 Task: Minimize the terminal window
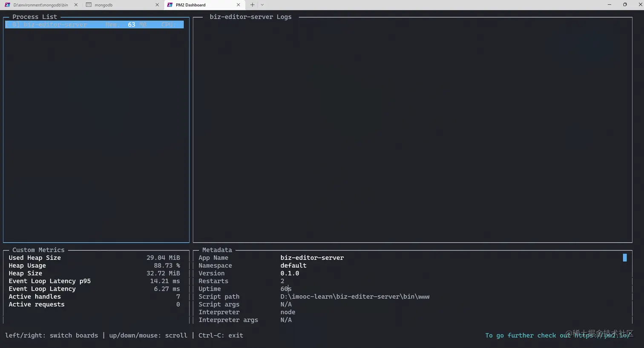coord(609,5)
